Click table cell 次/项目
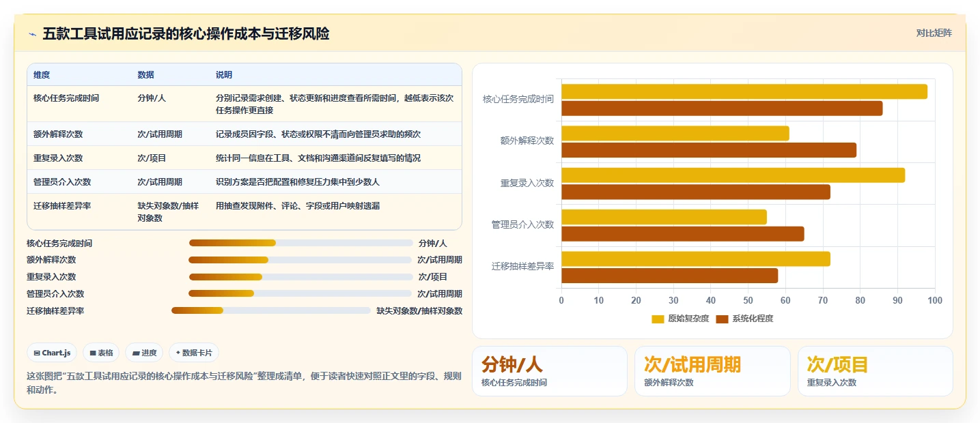This screenshot has width=980, height=423. 152,158
